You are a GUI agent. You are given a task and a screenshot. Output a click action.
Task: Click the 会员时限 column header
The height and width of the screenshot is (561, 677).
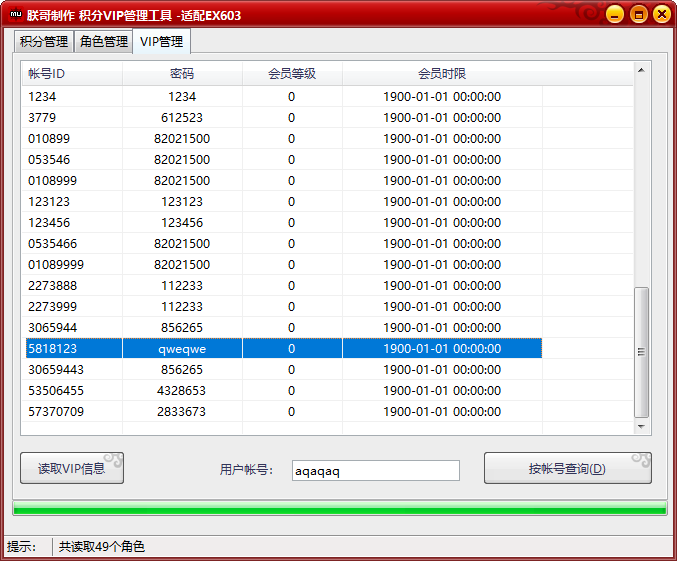442,74
